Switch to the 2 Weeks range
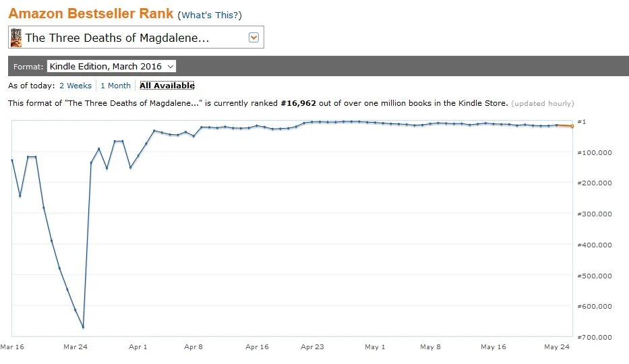Screen dimensions: 629x364 click(76, 86)
